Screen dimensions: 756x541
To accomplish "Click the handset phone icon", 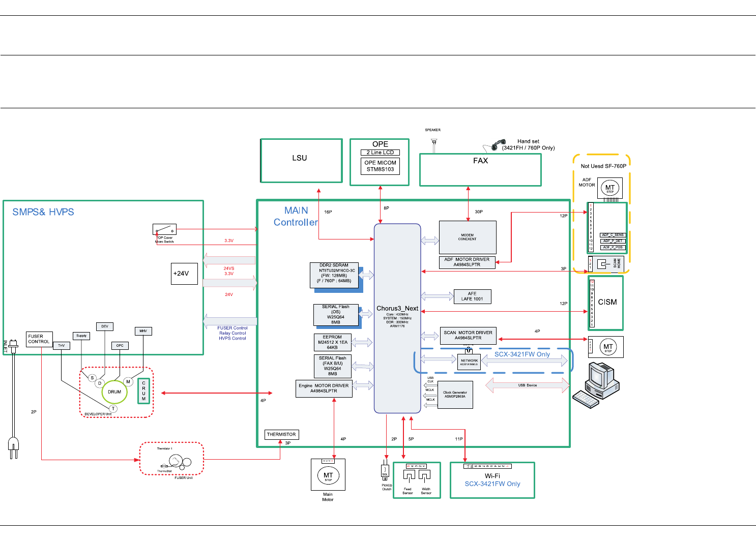I will point(499,144).
